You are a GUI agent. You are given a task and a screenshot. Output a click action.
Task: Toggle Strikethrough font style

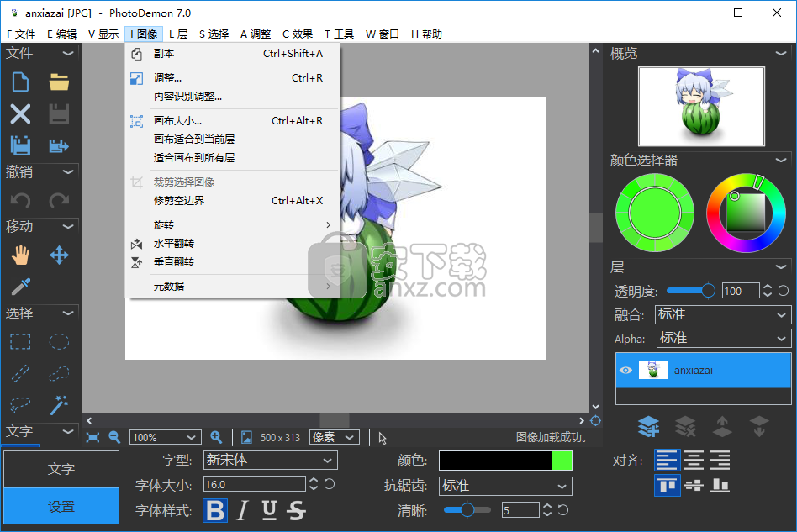tap(296, 511)
